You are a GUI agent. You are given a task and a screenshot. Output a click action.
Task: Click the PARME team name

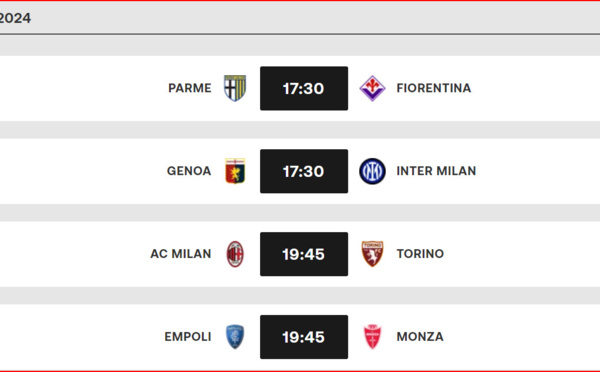[190, 88]
